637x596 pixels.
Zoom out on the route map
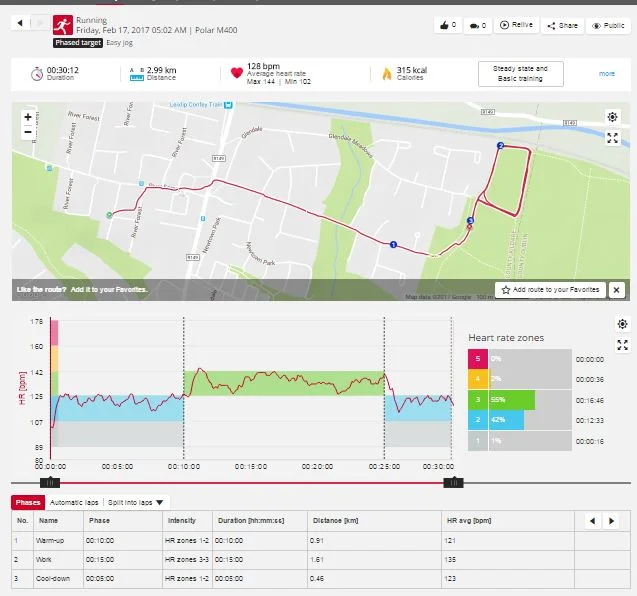[x=28, y=133]
